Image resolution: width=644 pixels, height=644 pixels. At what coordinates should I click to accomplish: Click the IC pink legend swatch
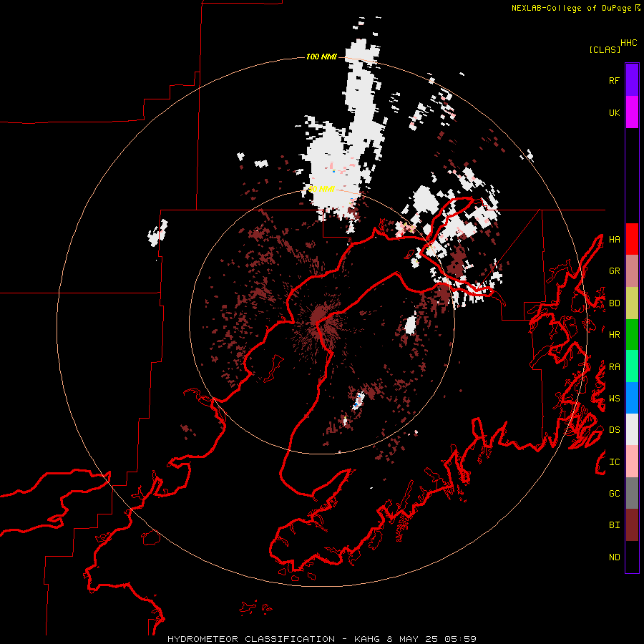[632, 462]
